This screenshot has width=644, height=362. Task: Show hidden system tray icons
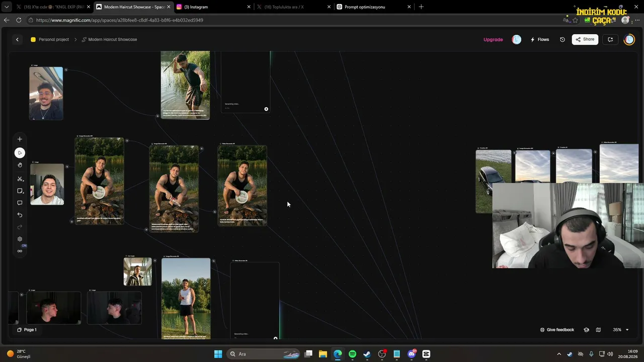point(558,354)
